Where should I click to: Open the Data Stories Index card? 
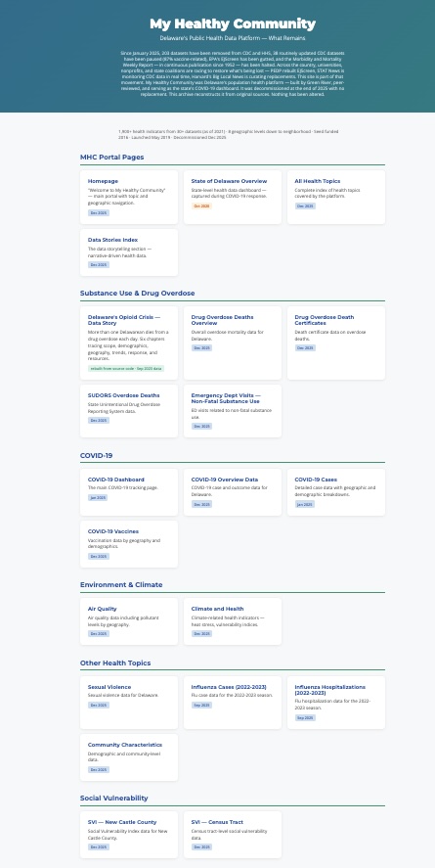[x=129, y=252]
